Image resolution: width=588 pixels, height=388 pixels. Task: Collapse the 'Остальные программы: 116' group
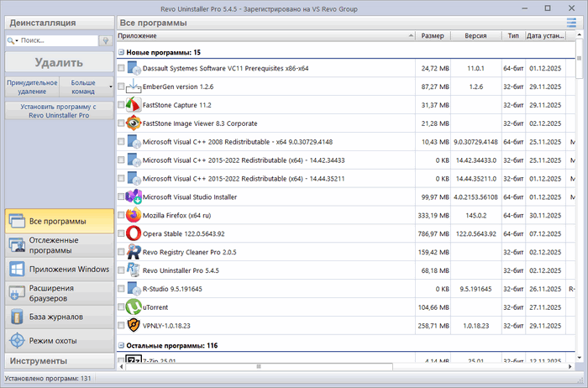pos(121,345)
